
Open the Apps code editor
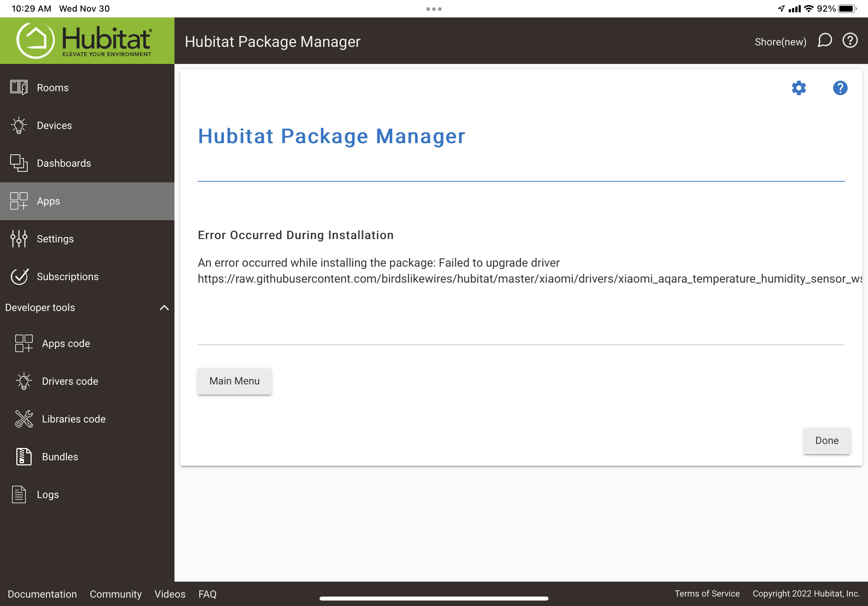click(66, 343)
